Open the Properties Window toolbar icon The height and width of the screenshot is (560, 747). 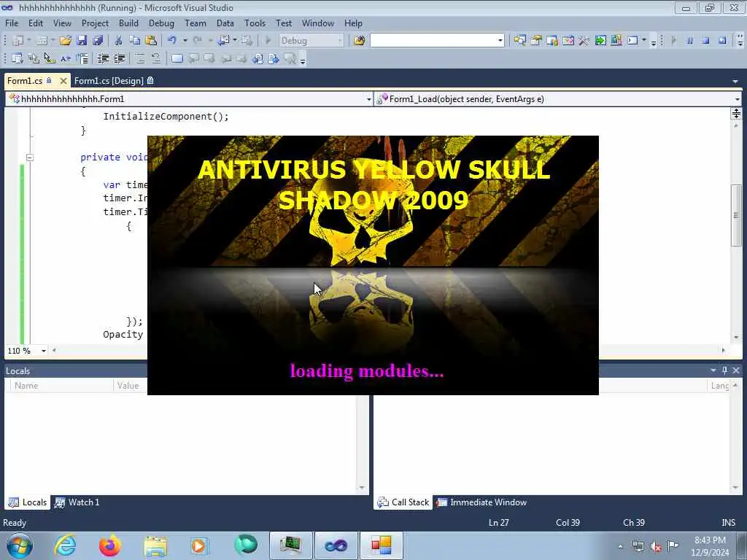click(x=536, y=41)
